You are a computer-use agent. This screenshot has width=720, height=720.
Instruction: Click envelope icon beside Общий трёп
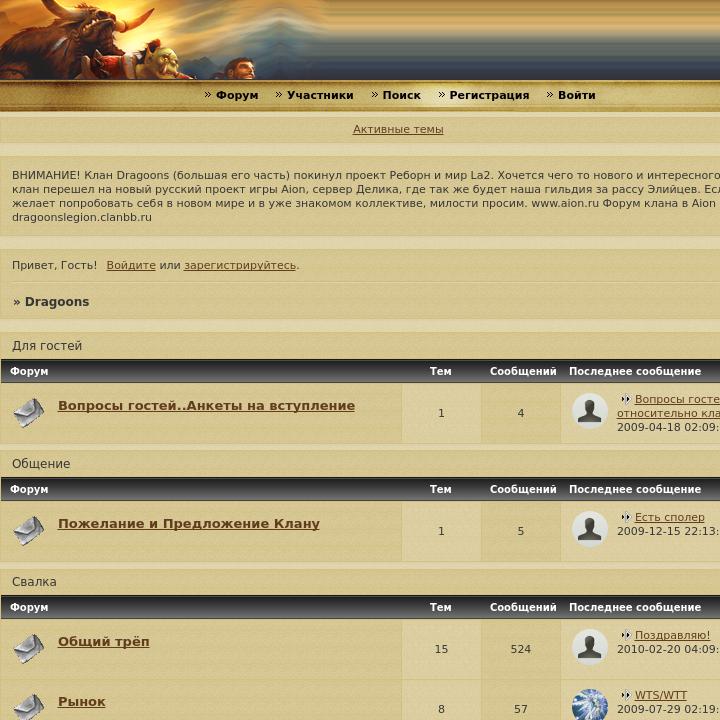pyautogui.click(x=29, y=648)
